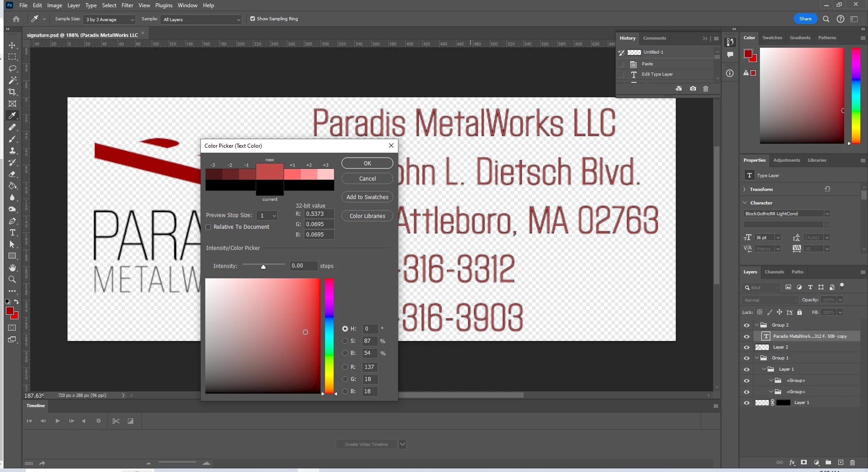Switch to the Channels tab
This screenshot has height=472, width=868.
(774, 272)
